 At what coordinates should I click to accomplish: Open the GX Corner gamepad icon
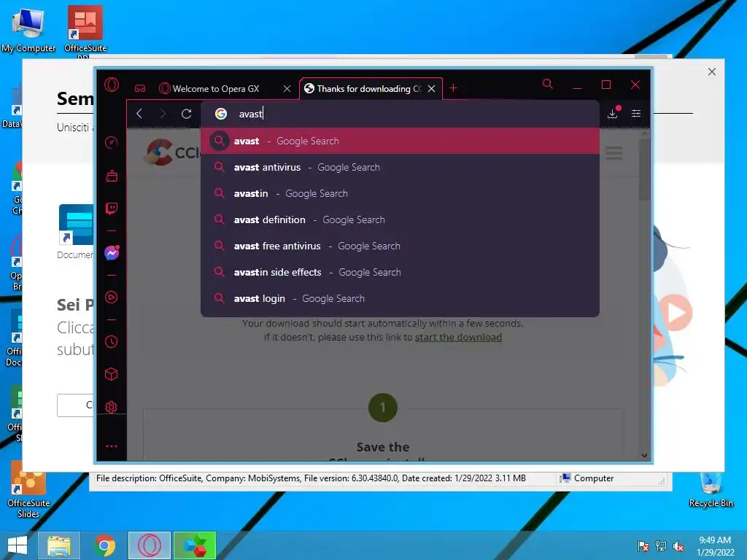tap(140, 88)
